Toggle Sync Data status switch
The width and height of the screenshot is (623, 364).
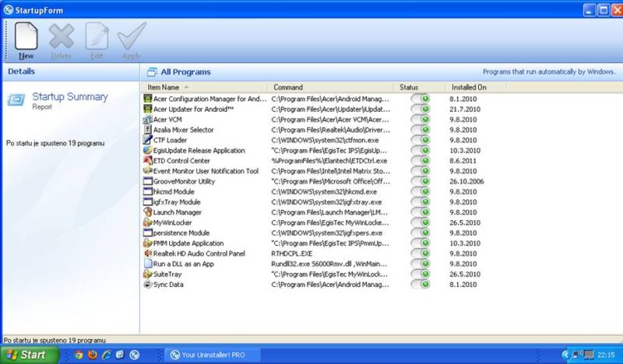click(x=421, y=284)
